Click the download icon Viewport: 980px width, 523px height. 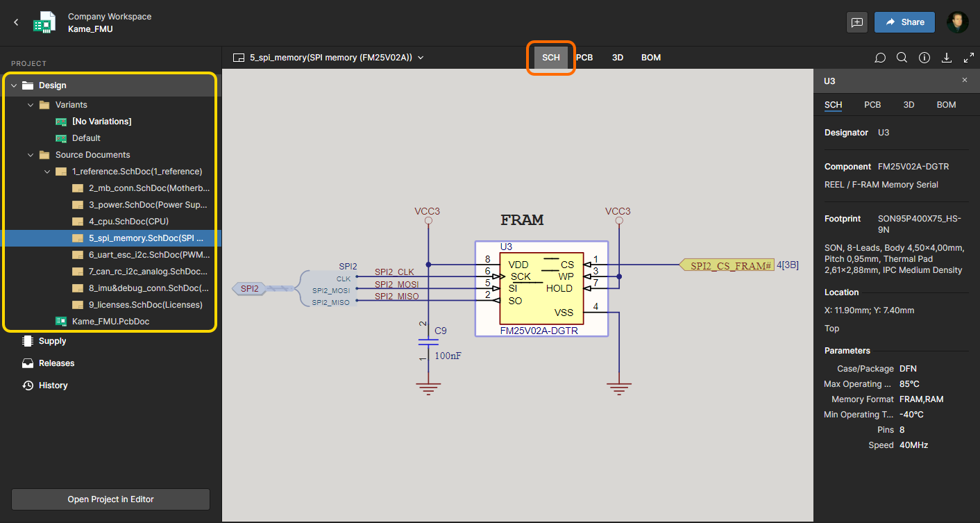coord(946,58)
